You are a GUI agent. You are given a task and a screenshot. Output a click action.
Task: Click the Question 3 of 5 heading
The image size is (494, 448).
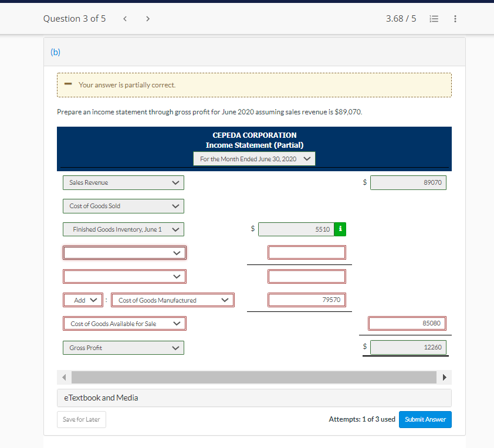click(x=75, y=19)
